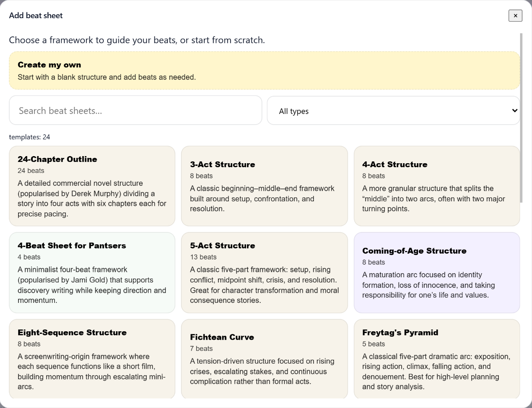Choose the Eight-Sequence Structure card
The image size is (532, 408).
[x=92, y=359]
